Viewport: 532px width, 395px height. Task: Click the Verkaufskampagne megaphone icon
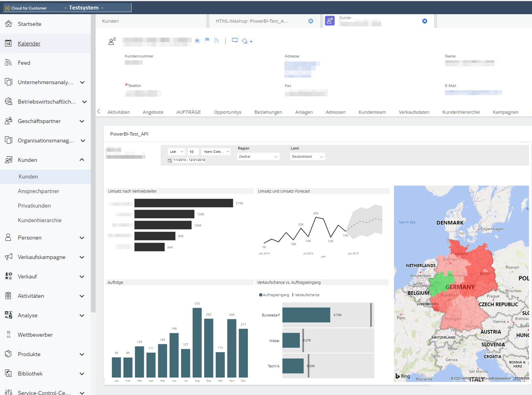[8, 257]
